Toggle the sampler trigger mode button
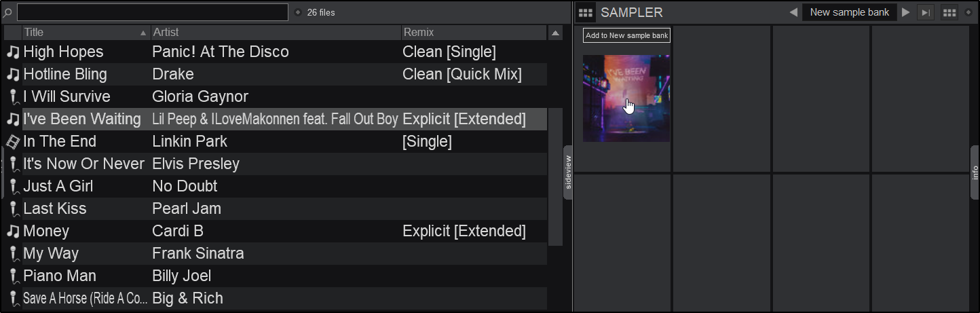Image resolution: width=980 pixels, height=313 pixels. [925, 12]
